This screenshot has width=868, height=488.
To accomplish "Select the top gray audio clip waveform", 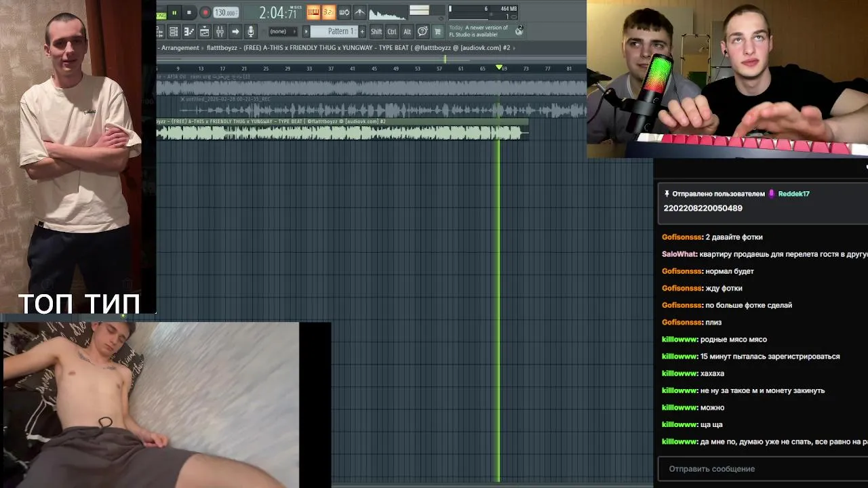I will pyautogui.click(x=372, y=87).
